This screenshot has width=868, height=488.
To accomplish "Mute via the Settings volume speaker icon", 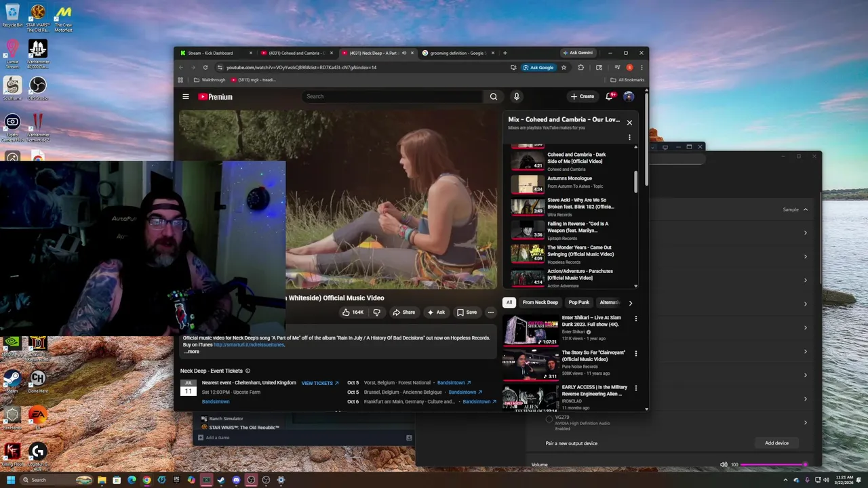I will tap(724, 464).
